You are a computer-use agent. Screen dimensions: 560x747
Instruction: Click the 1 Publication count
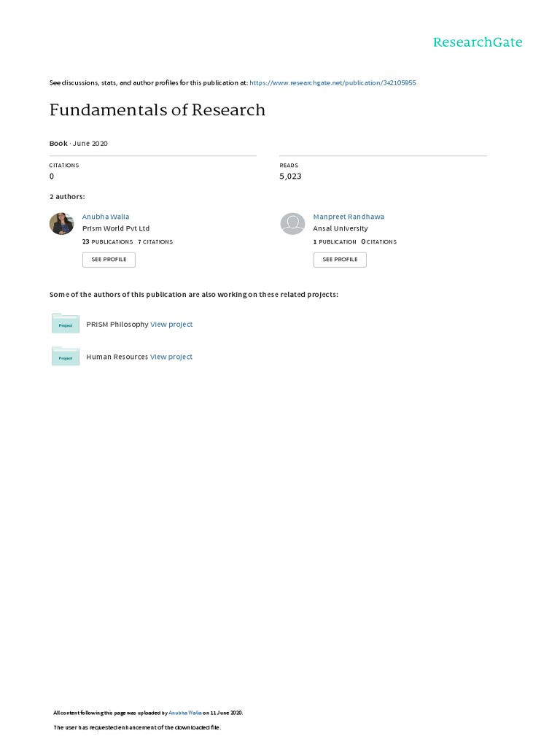click(335, 241)
